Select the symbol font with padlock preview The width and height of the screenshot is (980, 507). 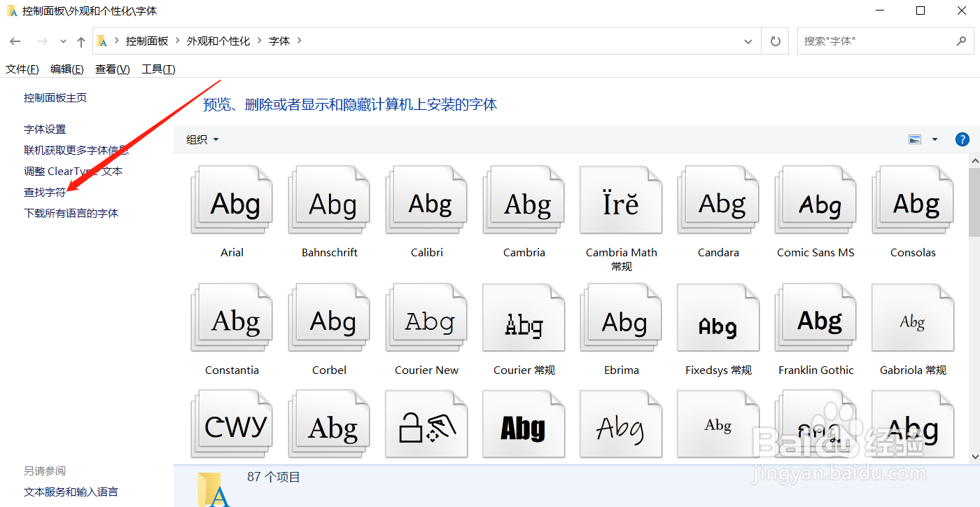click(x=426, y=424)
